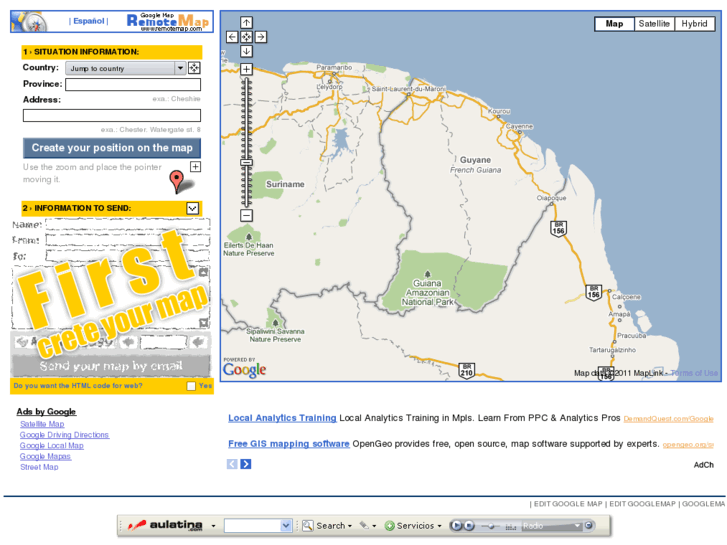Open the Satellite Map ad link
Viewport: 727px width, 545px height.
click(42, 424)
